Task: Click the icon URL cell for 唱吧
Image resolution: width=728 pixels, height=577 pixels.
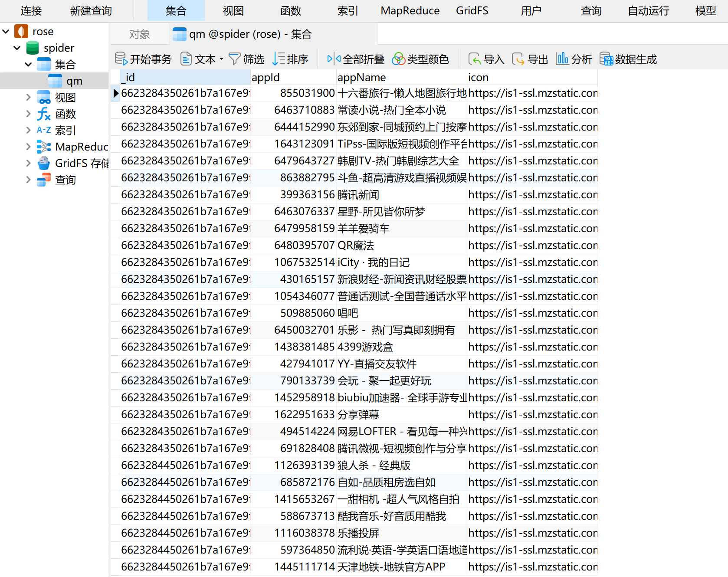Action: click(532, 313)
